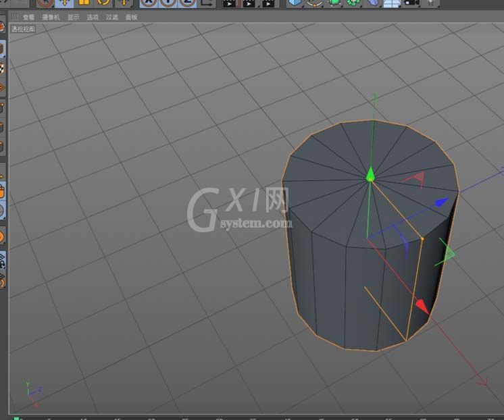Switch to Texture mode checker icon
This screenshot has width=504, height=420.
[x=2, y=68]
